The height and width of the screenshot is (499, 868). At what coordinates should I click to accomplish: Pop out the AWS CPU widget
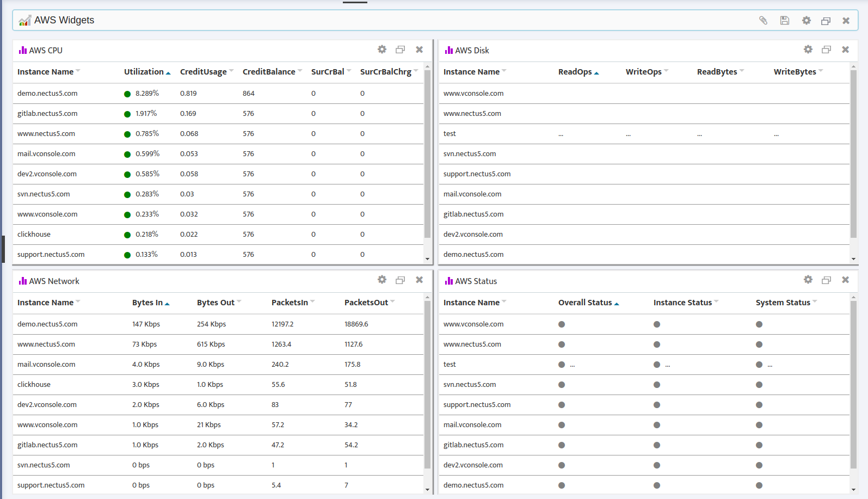click(x=401, y=50)
